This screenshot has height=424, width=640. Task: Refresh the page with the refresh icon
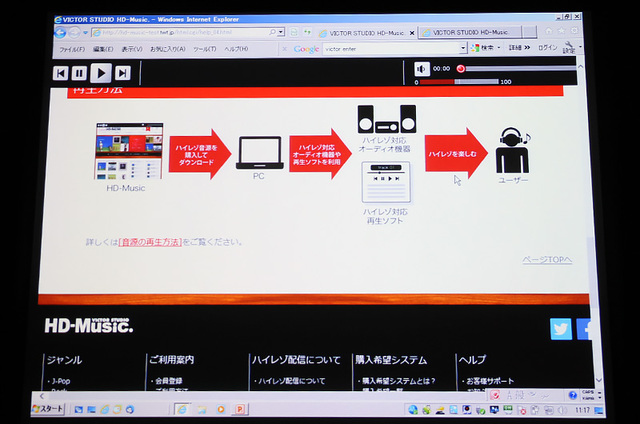coord(307,32)
